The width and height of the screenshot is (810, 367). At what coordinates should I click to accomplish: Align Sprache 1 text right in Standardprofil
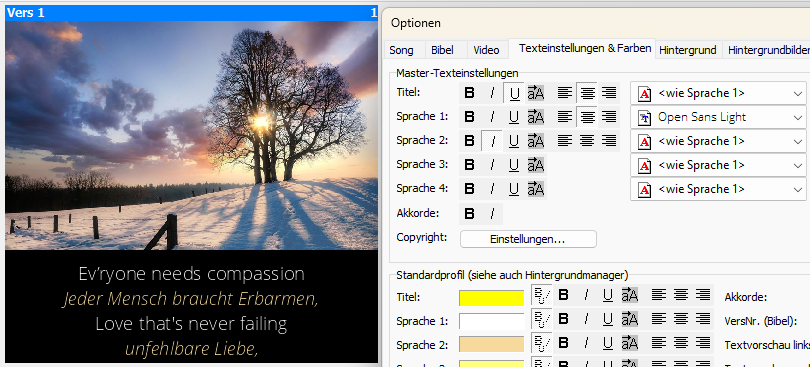tap(703, 319)
